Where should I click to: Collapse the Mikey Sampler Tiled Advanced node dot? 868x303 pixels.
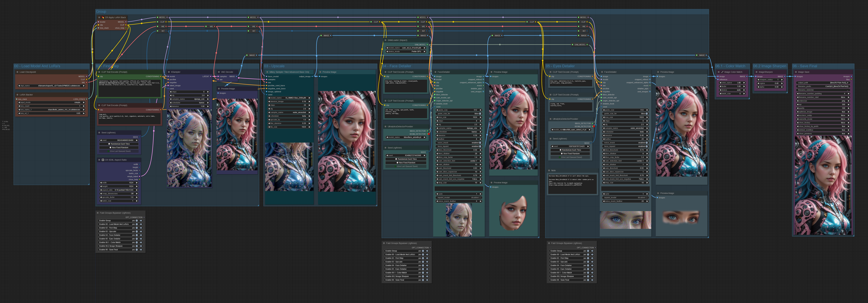point(267,72)
